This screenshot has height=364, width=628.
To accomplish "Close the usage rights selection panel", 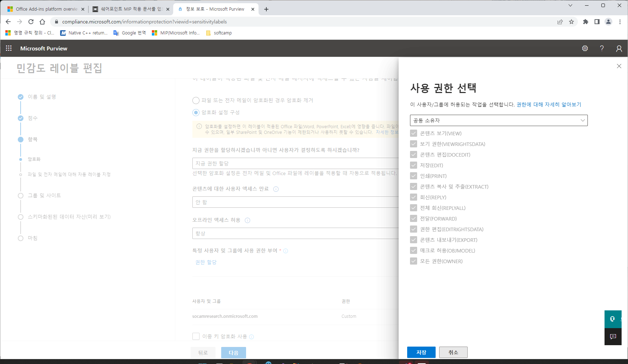I will 619,66.
